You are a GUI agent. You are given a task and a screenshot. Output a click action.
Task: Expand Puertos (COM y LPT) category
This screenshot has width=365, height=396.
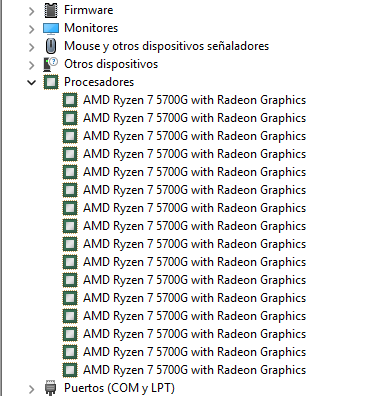pyautogui.click(x=32, y=389)
